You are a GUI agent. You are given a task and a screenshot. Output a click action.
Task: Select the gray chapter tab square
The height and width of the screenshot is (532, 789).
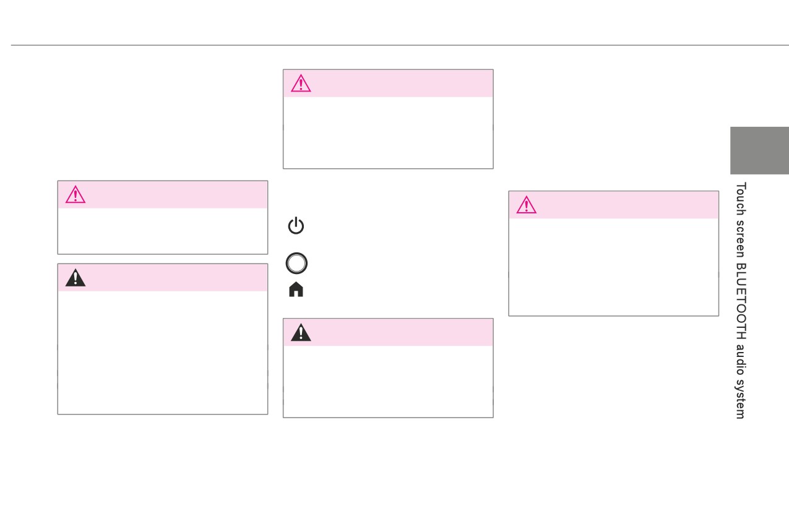759,150
